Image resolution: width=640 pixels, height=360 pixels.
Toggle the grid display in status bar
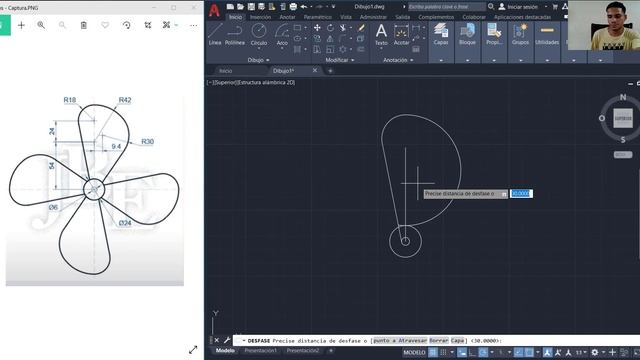(x=433, y=352)
